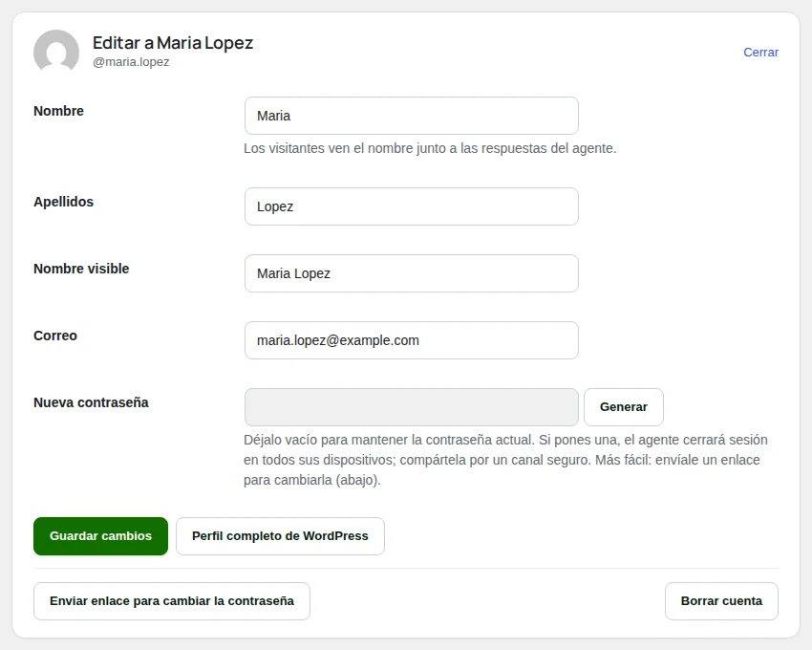Click the password help text starting Déjalo vacío

point(505,460)
